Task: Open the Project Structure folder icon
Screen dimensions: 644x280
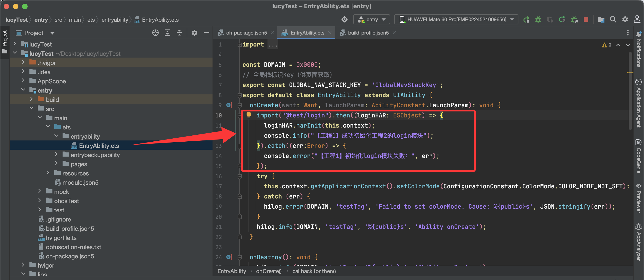Action: (601, 20)
